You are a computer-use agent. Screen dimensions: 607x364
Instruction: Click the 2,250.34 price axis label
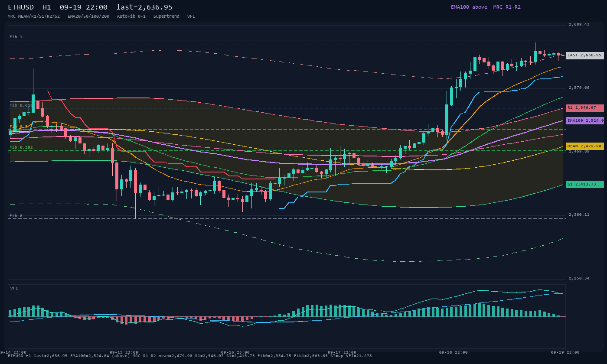click(x=579, y=278)
